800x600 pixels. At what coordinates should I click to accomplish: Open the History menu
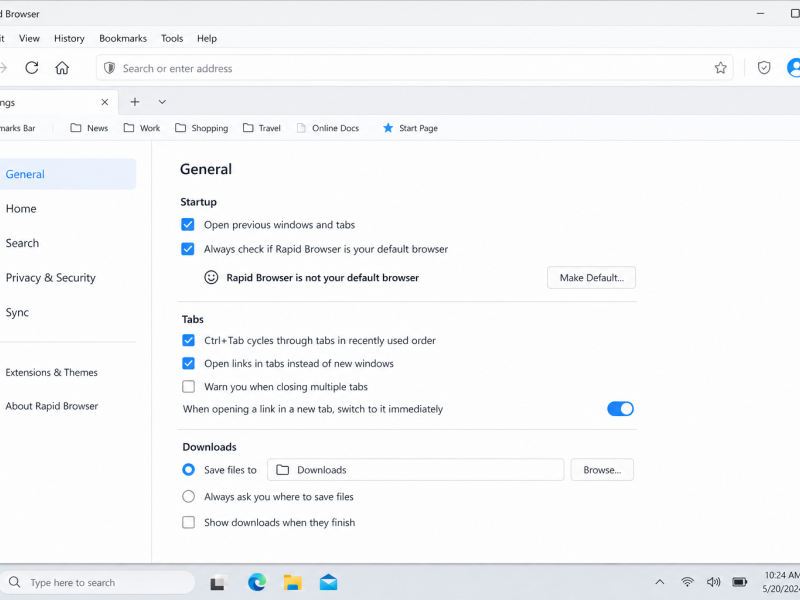[x=69, y=38]
